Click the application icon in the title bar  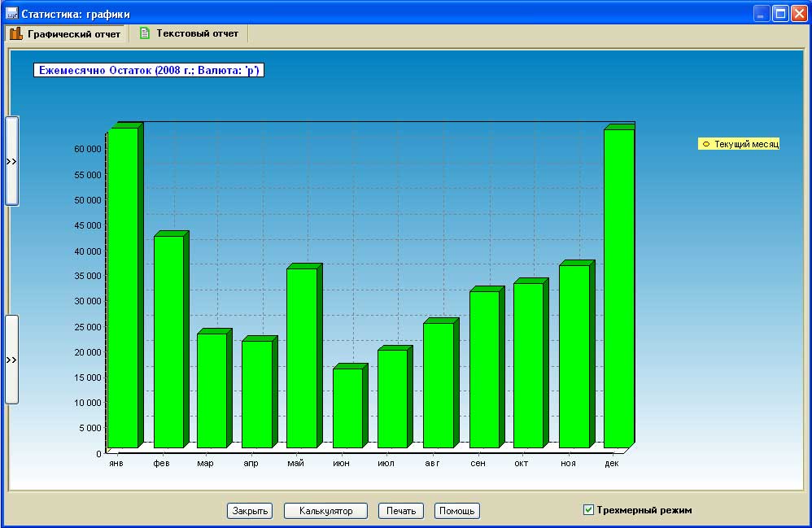click(x=11, y=14)
